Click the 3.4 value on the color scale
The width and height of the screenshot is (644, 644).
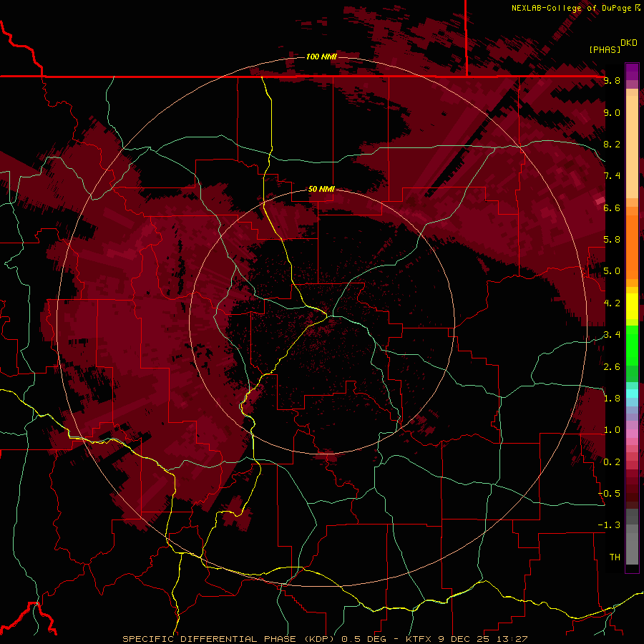point(612,335)
